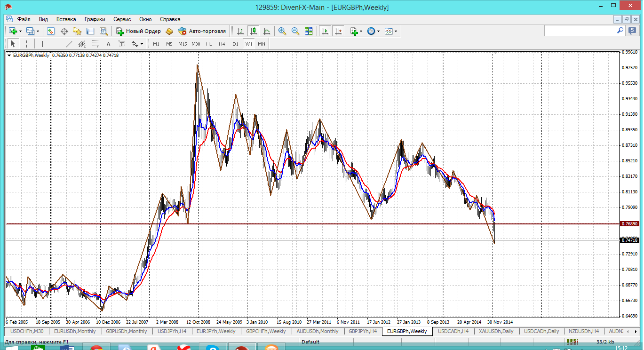The height and width of the screenshot is (350, 644).
Task: Click the Zoom Out magnifier icon
Action: pyautogui.click(x=295, y=31)
